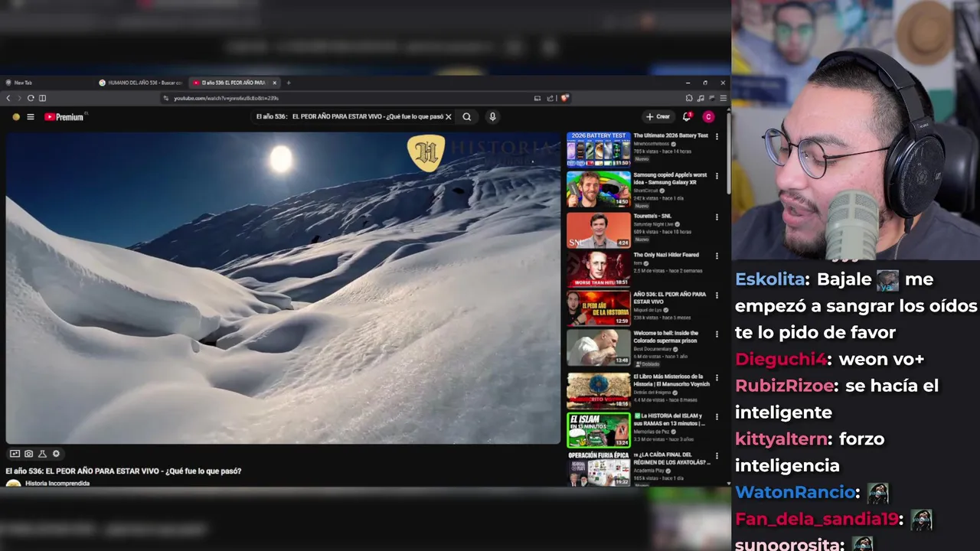Take a screenshot with the camera icon below the video
Viewport: 980px width, 551px height.
28,454
